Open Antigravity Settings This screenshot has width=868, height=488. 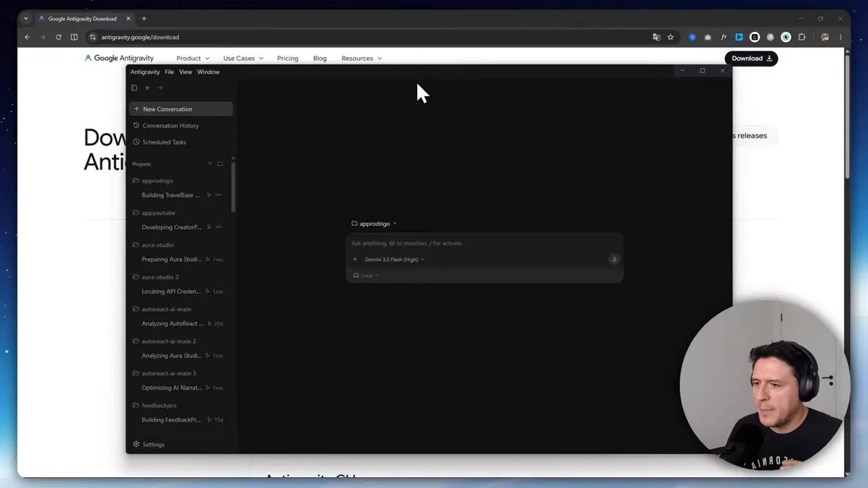tap(149, 445)
